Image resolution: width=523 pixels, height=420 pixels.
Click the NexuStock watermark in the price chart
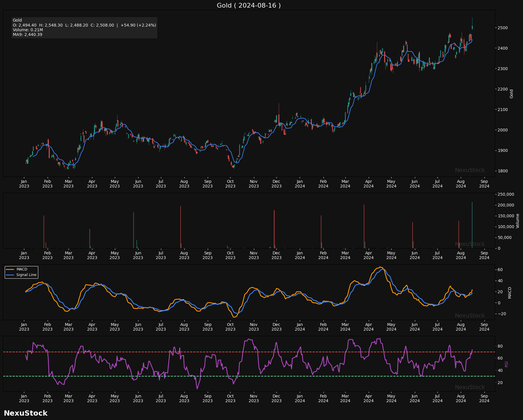click(470, 170)
